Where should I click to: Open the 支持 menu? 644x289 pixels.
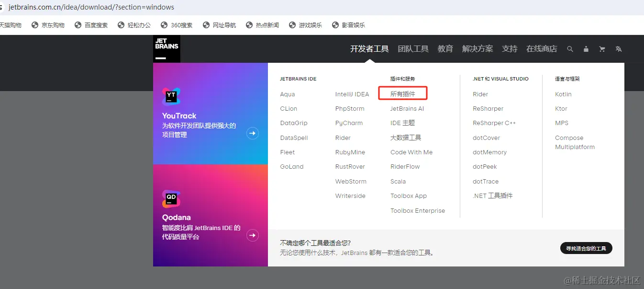pyautogui.click(x=510, y=49)
